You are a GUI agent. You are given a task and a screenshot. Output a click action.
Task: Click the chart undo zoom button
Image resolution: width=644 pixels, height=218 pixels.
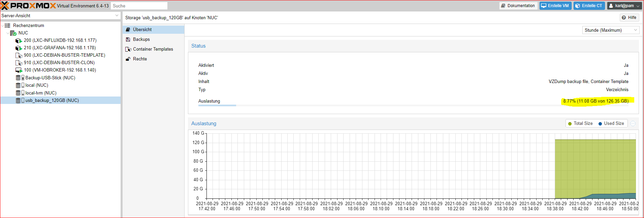click(633, 124)
